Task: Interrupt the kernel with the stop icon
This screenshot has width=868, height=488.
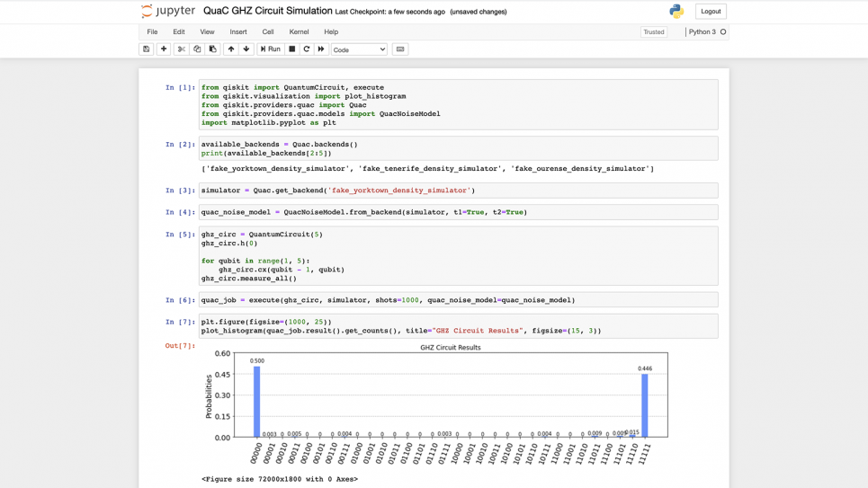Action: [x=291, y=49]
